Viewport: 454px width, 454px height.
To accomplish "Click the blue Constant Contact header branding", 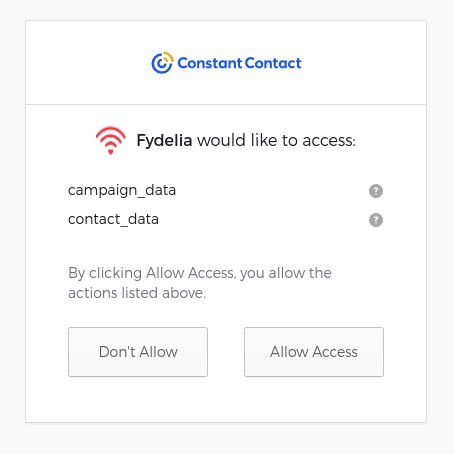I will [226, 63].
